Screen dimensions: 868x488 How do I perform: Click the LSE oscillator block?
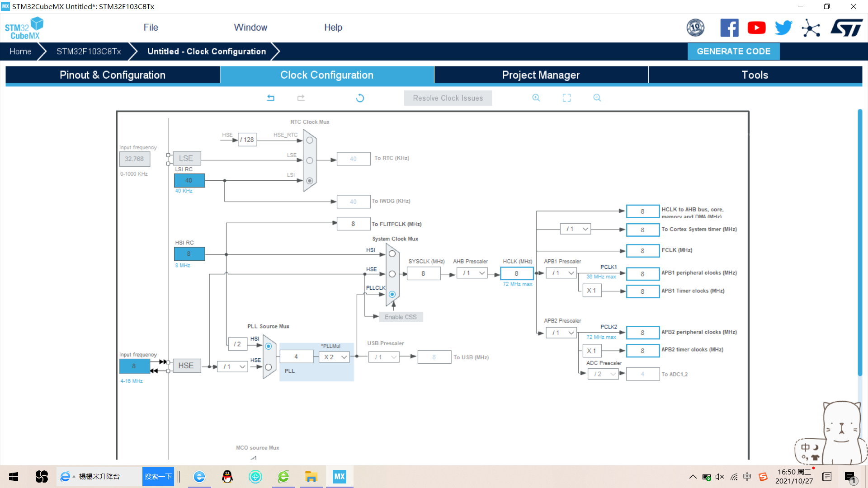(x=186, y=159)
